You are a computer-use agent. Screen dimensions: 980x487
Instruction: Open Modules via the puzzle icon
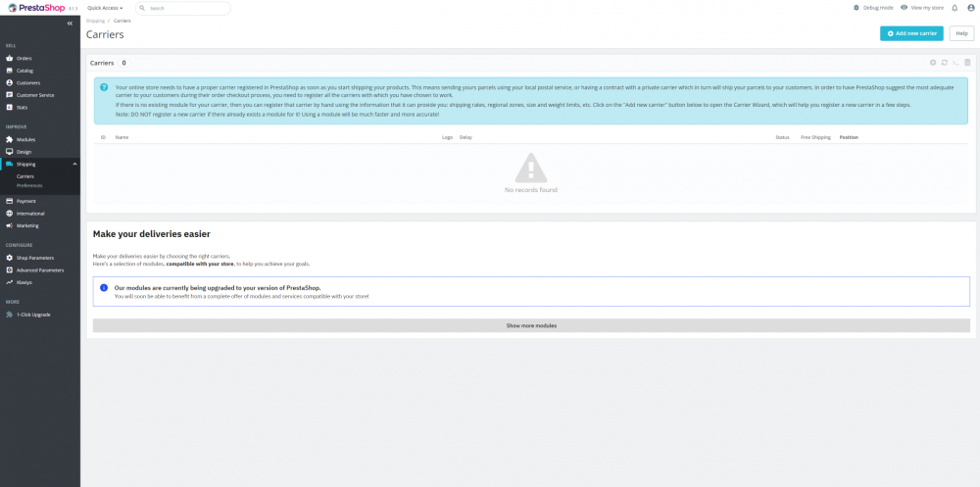10,139
